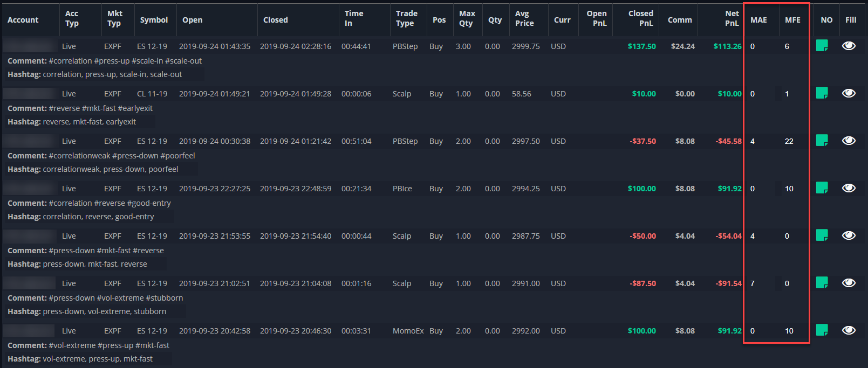Open the note for the -$50.00 Scalp trade
Viewport: 868px width, 368px height.
(822, 235)
